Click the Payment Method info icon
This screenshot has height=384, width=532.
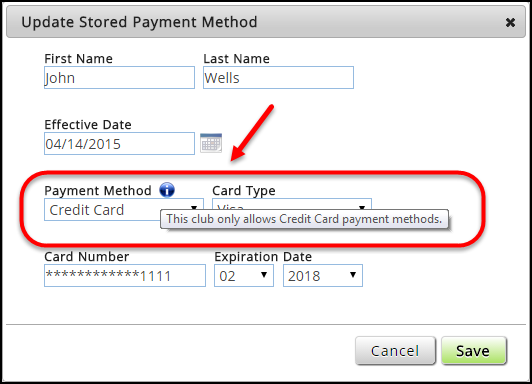[167, 190]
